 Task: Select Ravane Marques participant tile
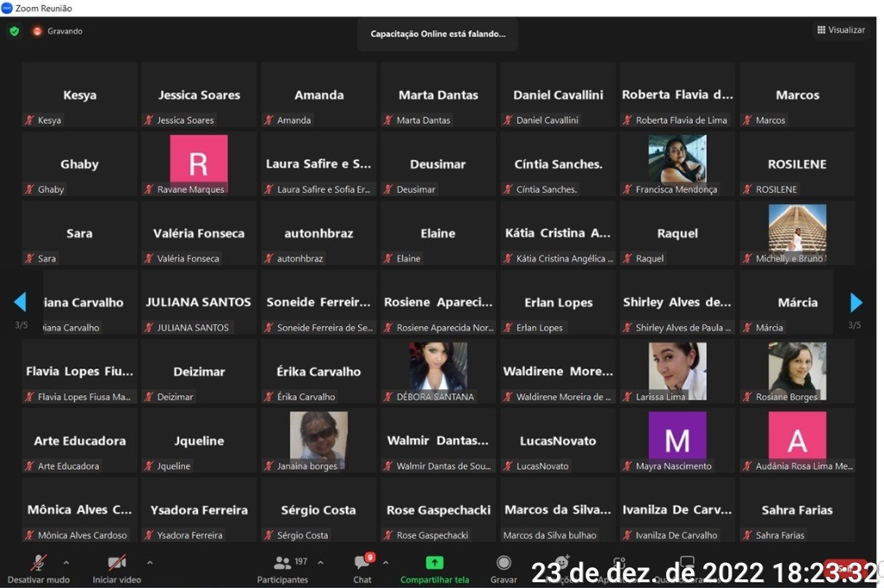click(199, 163)
